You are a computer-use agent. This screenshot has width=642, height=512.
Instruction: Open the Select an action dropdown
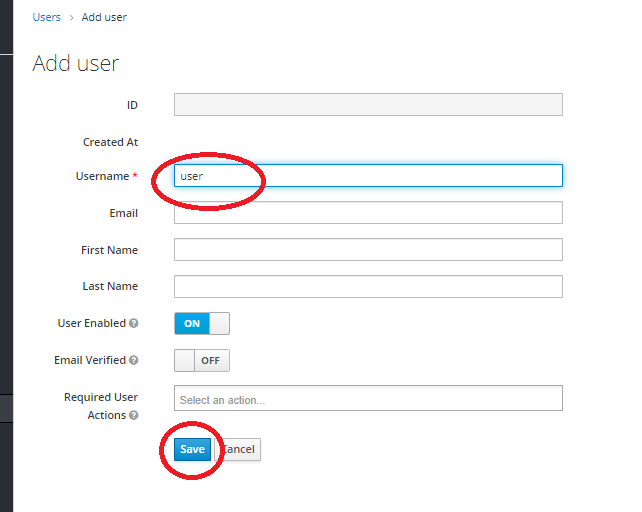click(x=368, y=398)
